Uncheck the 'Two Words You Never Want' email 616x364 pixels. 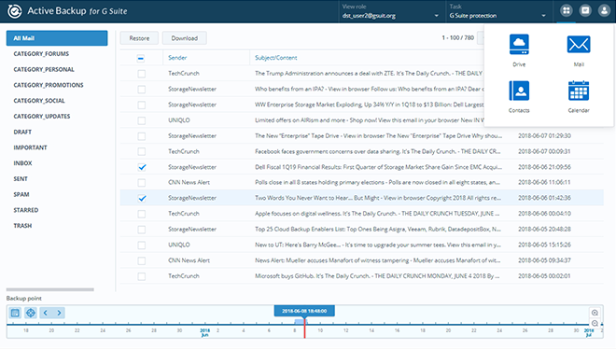(142, 198)
